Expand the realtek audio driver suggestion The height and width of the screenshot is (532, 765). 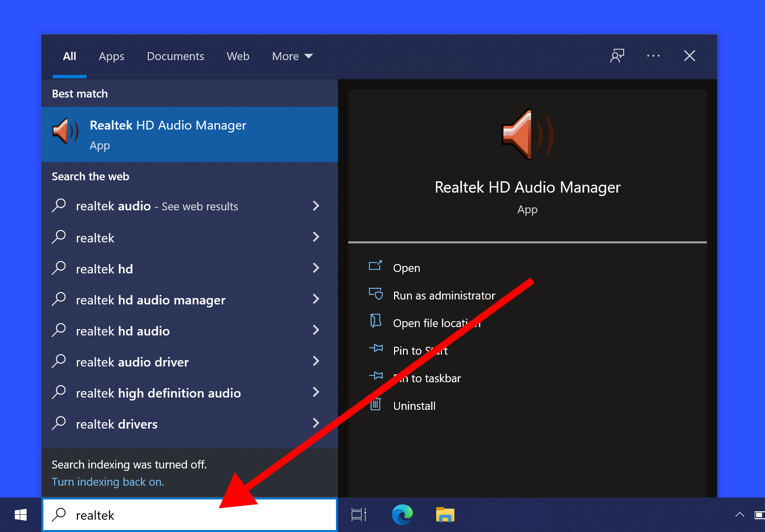[x=316, y=361]
